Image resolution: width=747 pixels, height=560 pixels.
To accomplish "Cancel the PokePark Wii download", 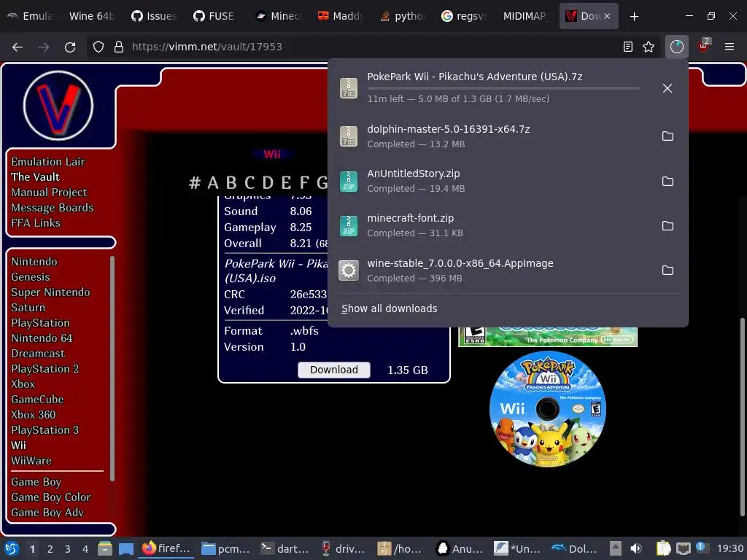I will (667, 88).
